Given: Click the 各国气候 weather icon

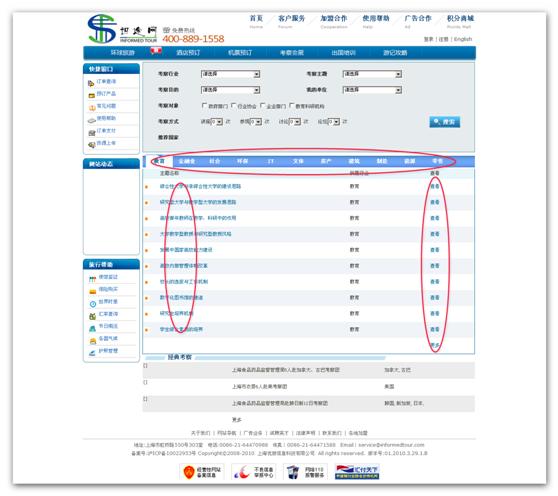Looking at the screenshot, I should (x=93, y=341).
